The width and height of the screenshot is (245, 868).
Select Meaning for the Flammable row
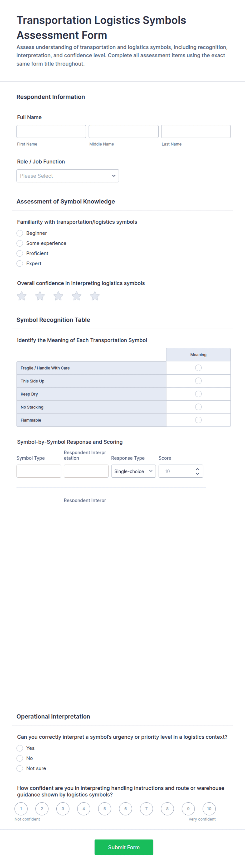(198, 420)
